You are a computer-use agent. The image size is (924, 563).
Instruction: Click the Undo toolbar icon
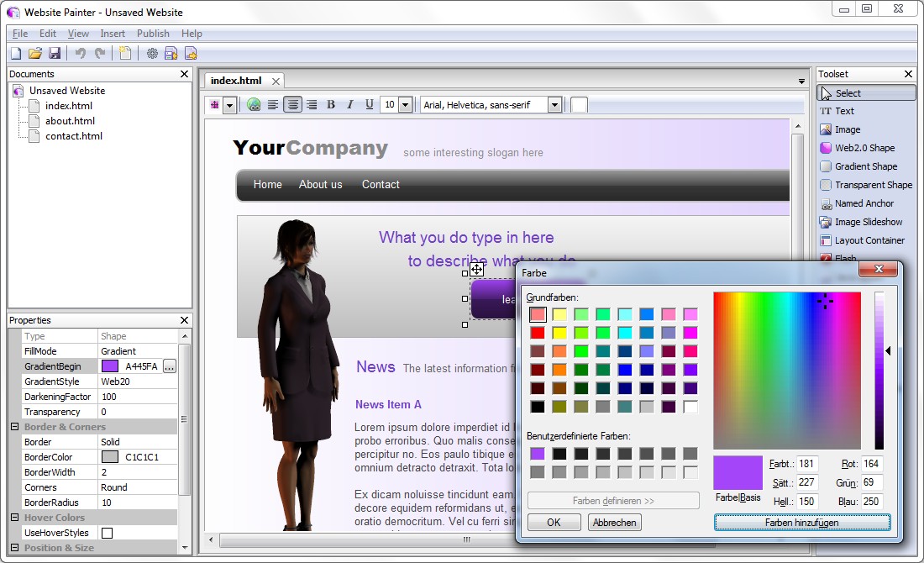coord(80,52)
